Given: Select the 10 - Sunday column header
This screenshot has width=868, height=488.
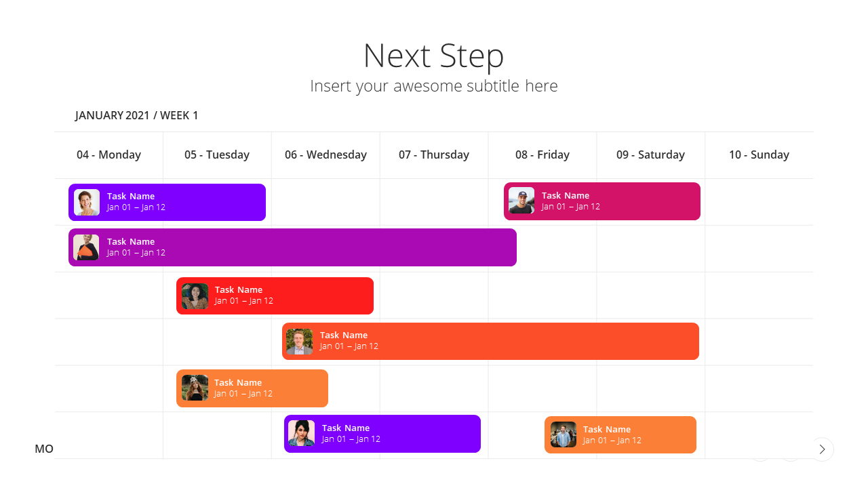Looking at the screenshot, I should 759,155.
